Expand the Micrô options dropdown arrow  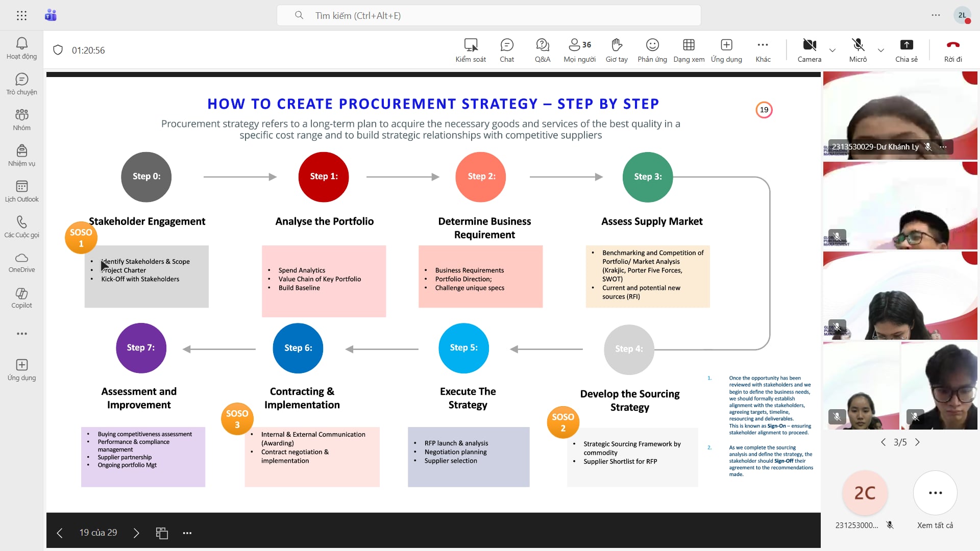pos(881,50)
